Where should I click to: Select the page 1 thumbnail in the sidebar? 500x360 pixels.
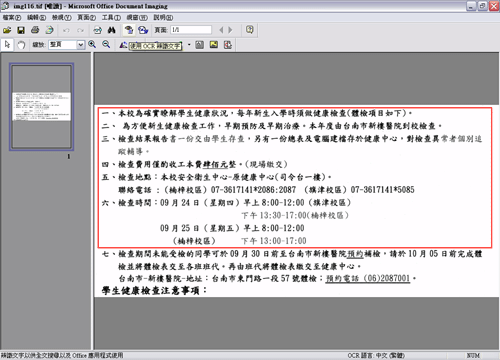(41, 107)
